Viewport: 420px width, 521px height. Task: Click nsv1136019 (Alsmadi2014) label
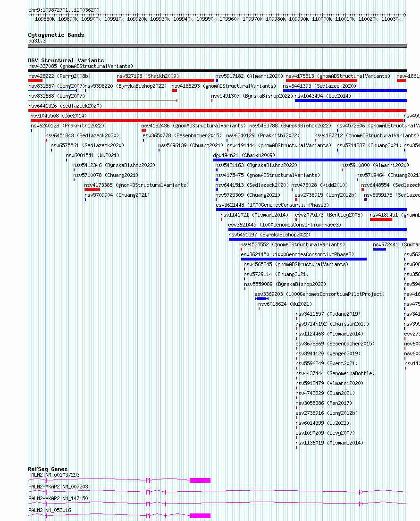(329, 443)
